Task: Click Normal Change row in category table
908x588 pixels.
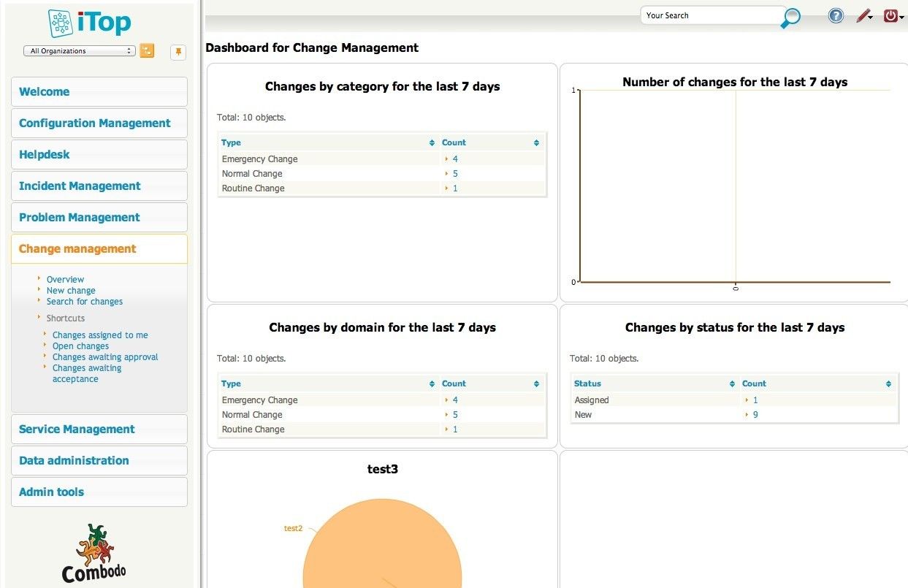Action: pyautogui.click(x=382, y=174)
